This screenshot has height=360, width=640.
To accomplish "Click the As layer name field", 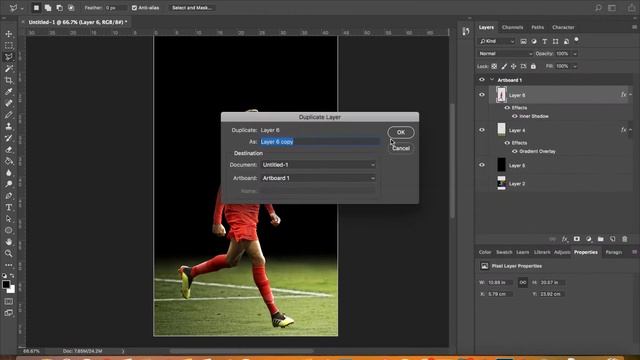I will tap(320, 142).
